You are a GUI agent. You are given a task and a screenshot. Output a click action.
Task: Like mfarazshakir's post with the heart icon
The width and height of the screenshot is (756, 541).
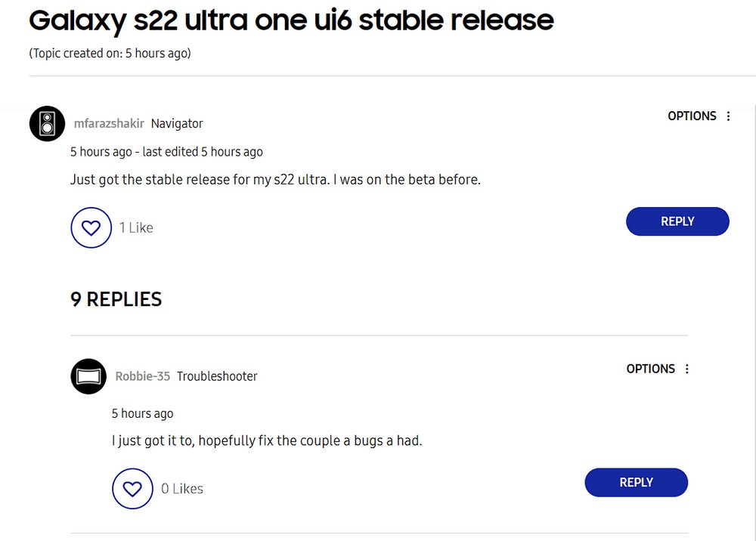[x=91, y=227]
